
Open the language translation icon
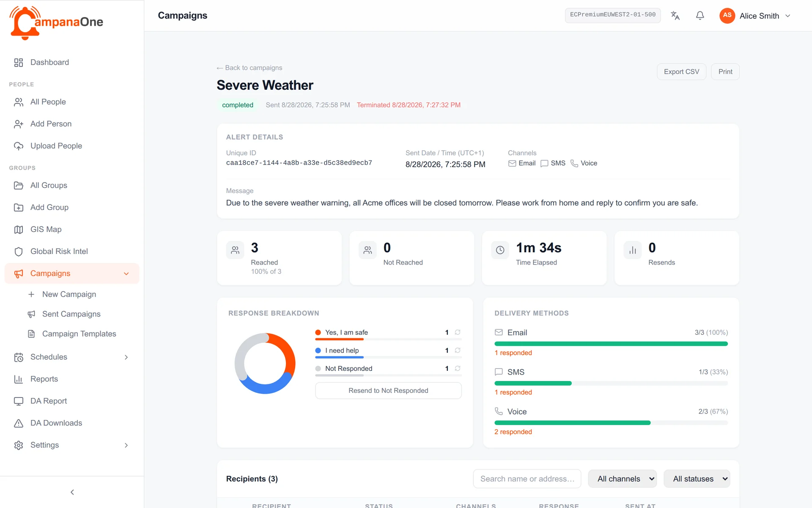point(675,16)
